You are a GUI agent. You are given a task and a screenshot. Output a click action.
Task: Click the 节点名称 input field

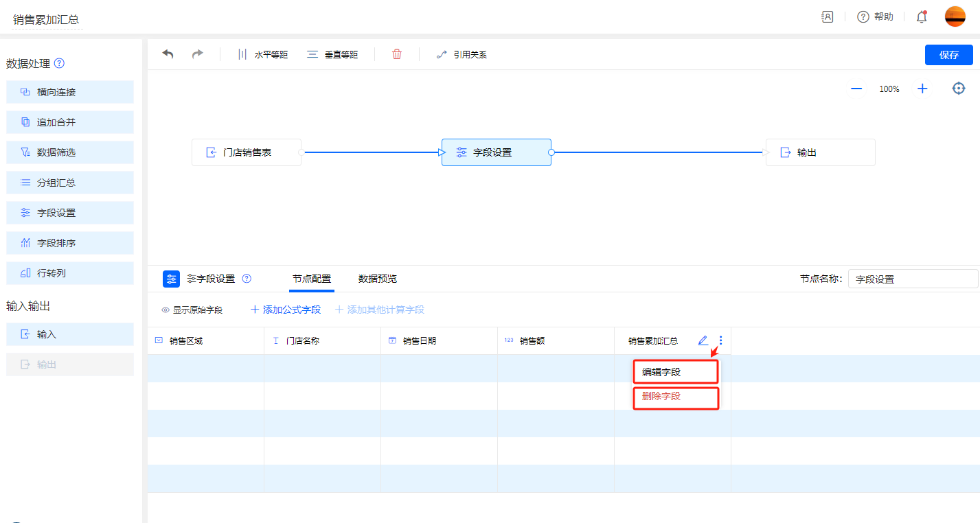912,279
